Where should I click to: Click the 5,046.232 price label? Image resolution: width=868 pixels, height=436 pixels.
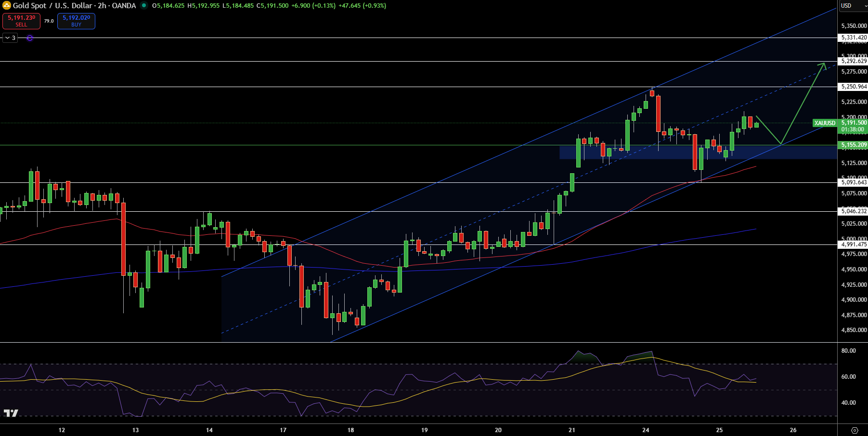[x=854, y=211]
